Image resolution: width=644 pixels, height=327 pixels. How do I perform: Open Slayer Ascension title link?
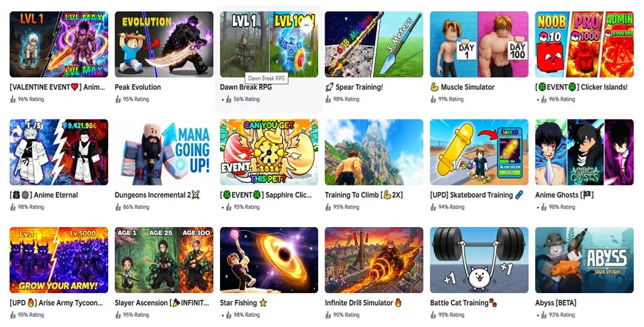(162, 303)
